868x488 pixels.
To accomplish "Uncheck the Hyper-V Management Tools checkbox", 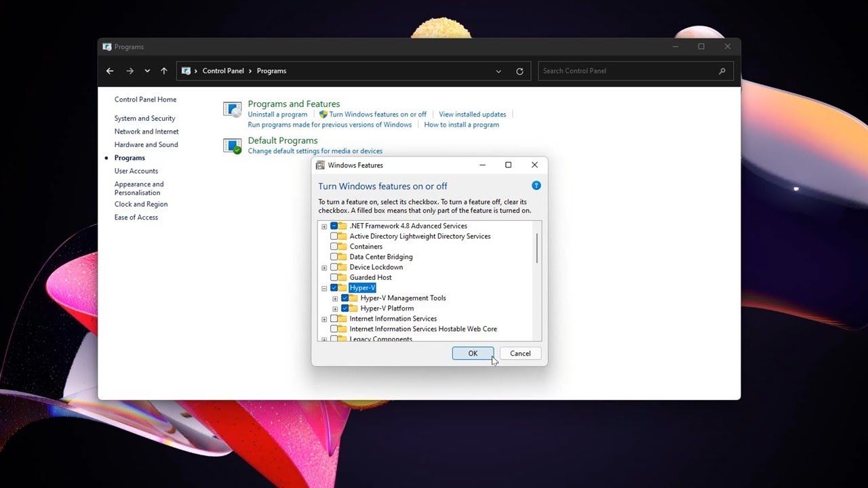I will 344,298.
